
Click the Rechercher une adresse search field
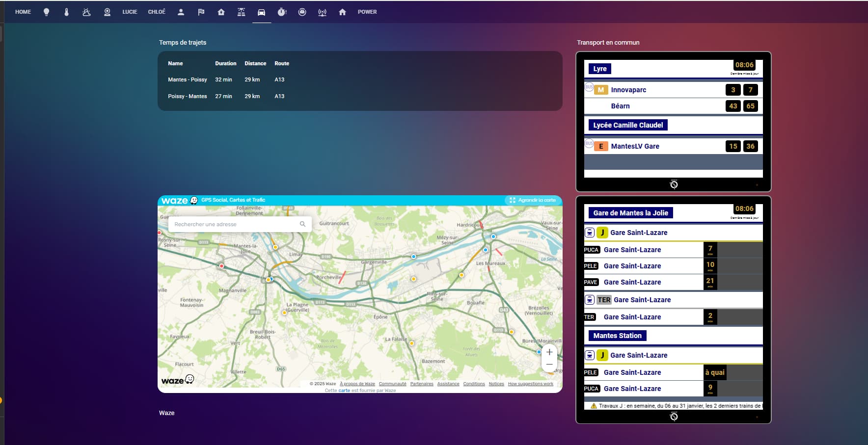[233, 224]
